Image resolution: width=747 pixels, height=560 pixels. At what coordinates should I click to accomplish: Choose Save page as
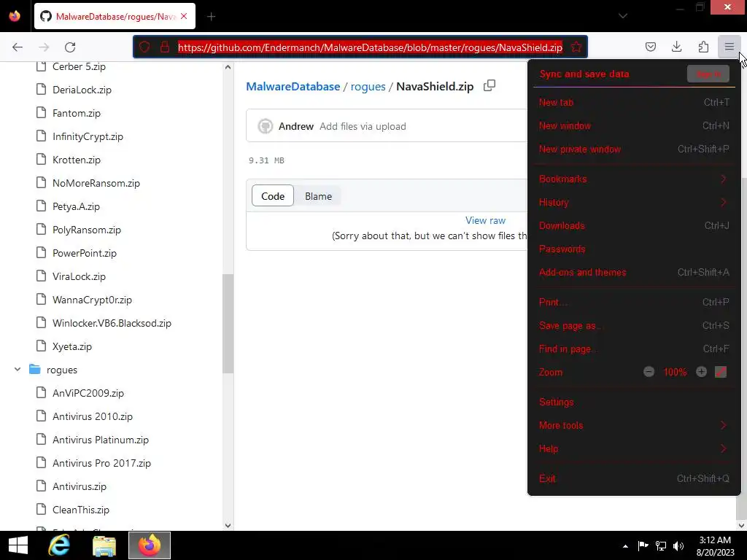click(x=634, y=326)
